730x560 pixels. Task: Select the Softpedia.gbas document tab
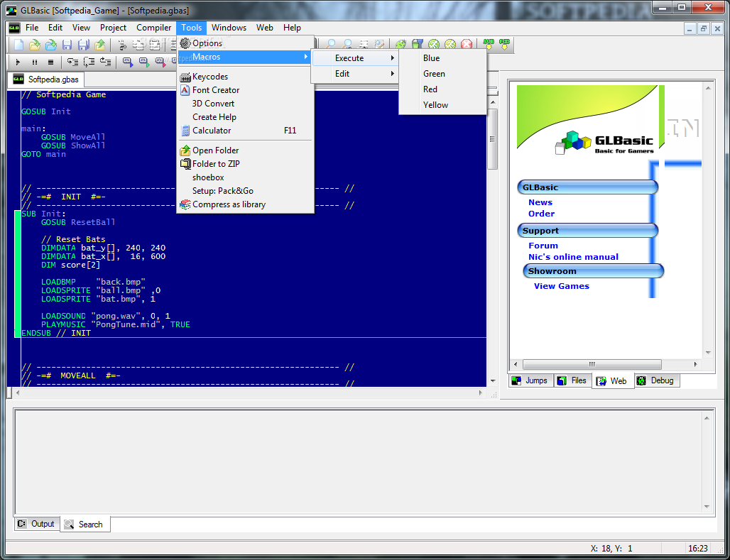[x=47, y=79]
